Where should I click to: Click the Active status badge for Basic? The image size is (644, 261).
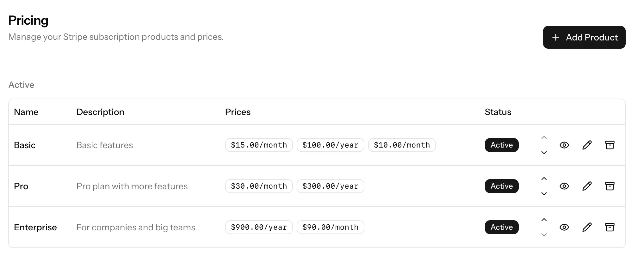501,145
